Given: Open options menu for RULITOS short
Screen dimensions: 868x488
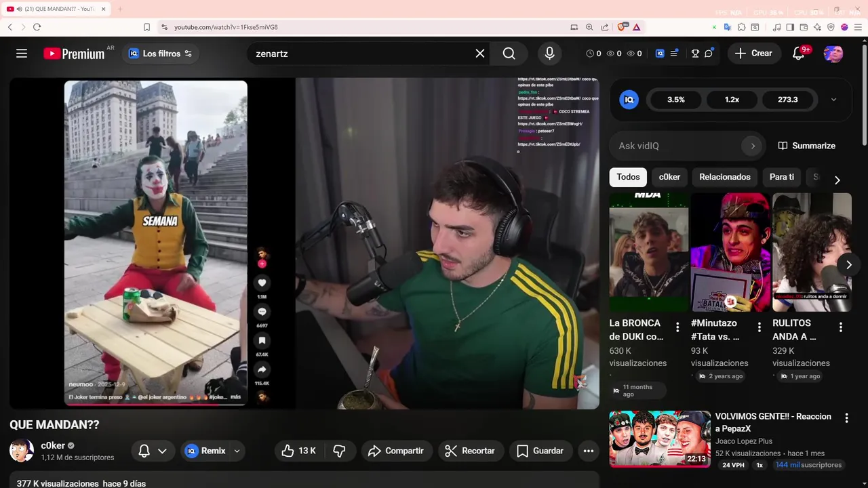Looking at the screenshot, I should [841, 327].
